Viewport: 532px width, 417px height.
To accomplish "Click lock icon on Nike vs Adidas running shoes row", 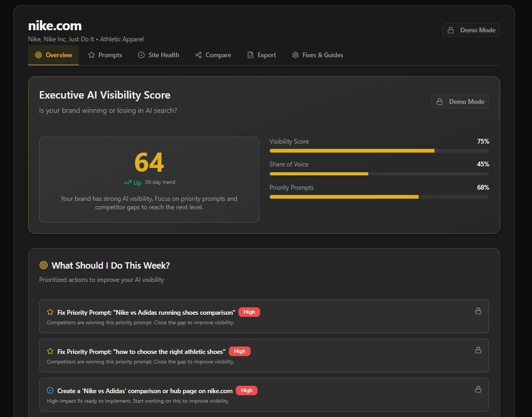I will click(x=478, y=311).
